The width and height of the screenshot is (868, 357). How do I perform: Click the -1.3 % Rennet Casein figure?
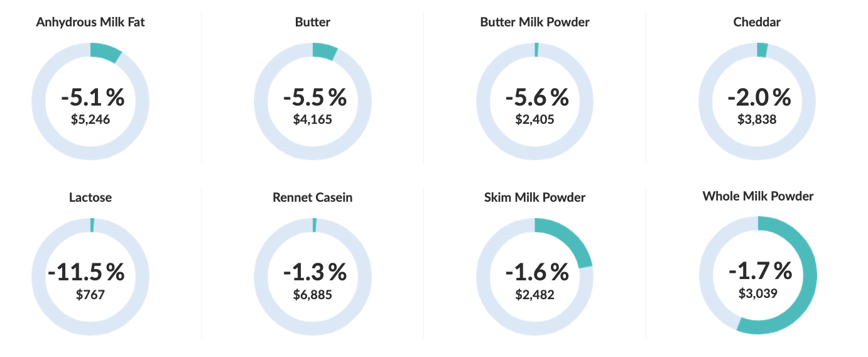pyautogui.click(x=315, y=272)
